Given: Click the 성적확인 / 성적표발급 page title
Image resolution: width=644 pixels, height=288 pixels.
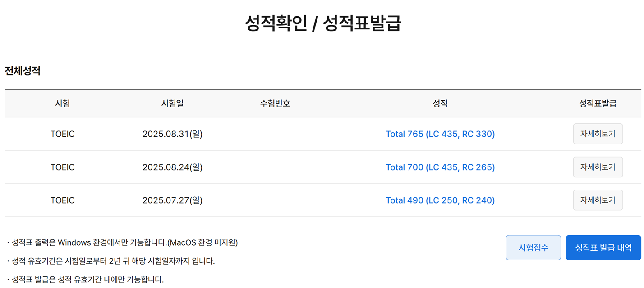Looking at the screenshot, I should point(322,23).
